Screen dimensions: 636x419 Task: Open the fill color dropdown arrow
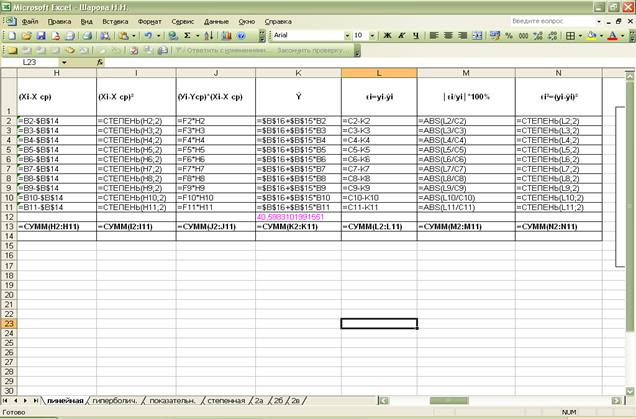(x=601, y=36)
